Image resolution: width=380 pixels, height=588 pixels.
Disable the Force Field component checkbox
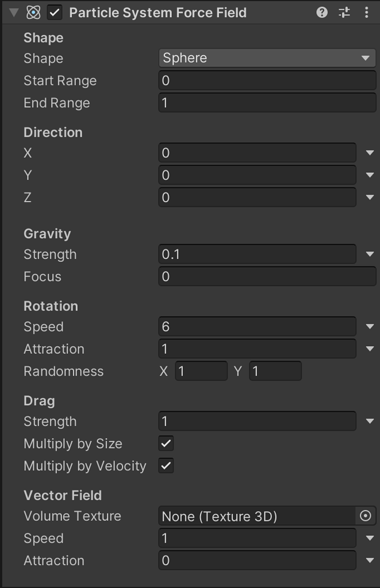(55, 13)
